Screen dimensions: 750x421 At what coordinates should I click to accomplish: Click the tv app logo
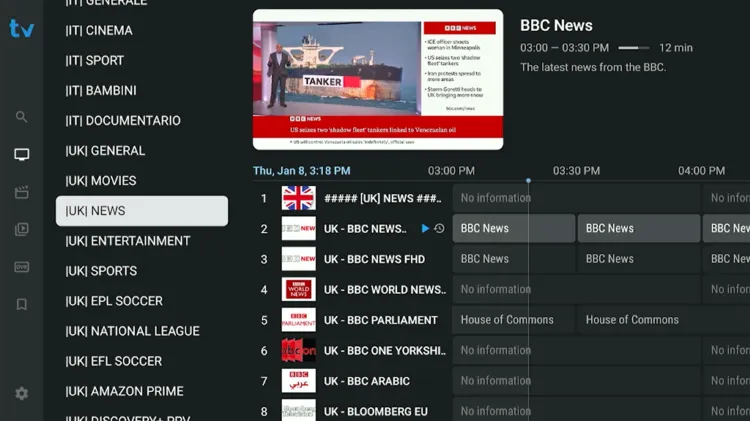click(x=22, y=28)
